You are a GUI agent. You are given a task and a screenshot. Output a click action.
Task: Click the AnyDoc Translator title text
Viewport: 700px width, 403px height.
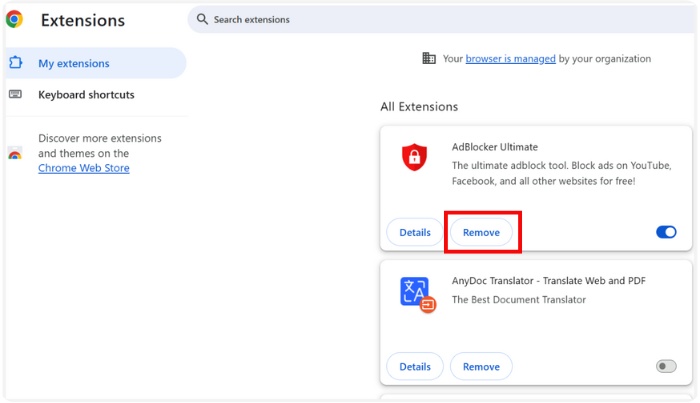(x=549, y=281)
